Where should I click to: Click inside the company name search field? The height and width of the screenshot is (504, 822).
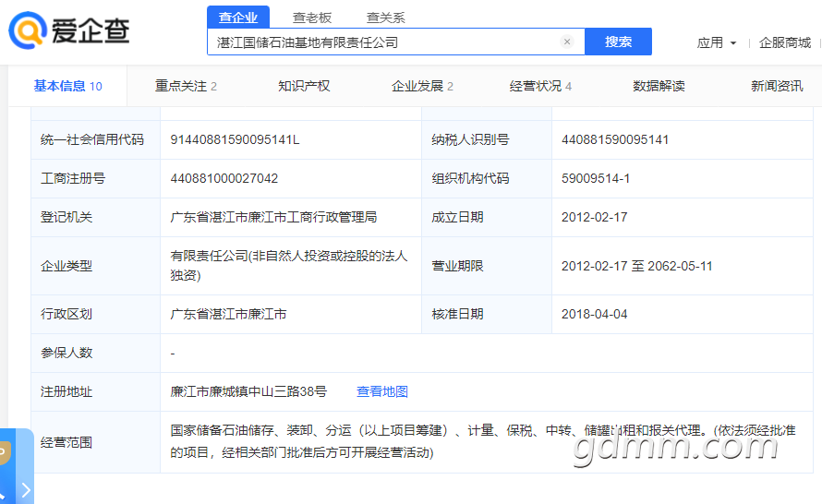pos(383,42)
